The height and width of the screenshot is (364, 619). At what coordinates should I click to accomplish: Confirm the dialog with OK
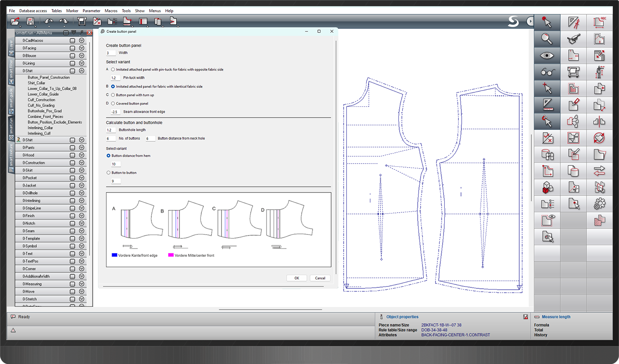pyautogui.click(x=297, y=278)
